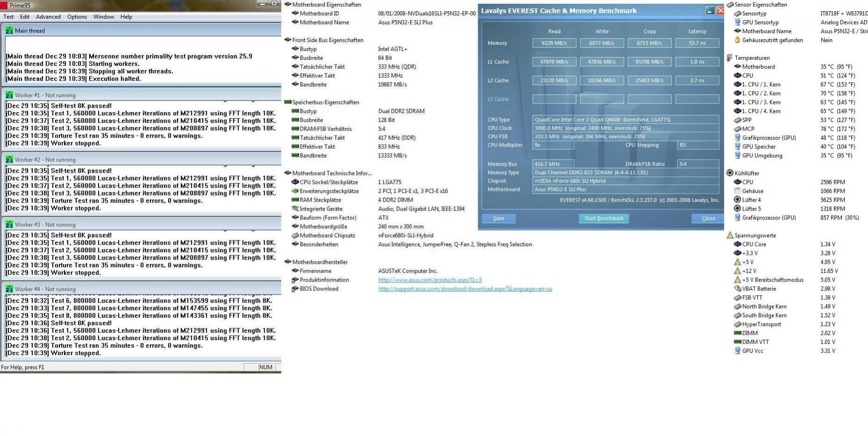The width and height of the screenshot is (868, 436).
Task: Click the Speicherbus-Eigenschaften memory icon
Action: [x=287, y=102]
